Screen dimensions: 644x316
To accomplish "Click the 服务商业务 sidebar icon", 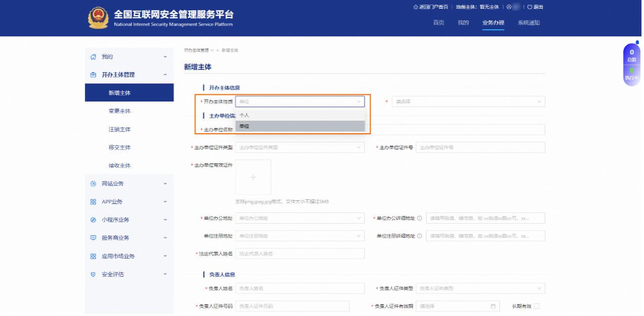I will pos(93,238).
